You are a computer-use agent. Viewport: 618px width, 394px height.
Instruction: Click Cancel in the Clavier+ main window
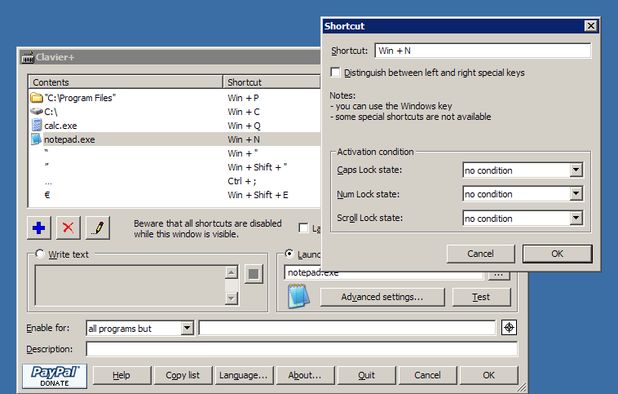[x=427, y=375]
